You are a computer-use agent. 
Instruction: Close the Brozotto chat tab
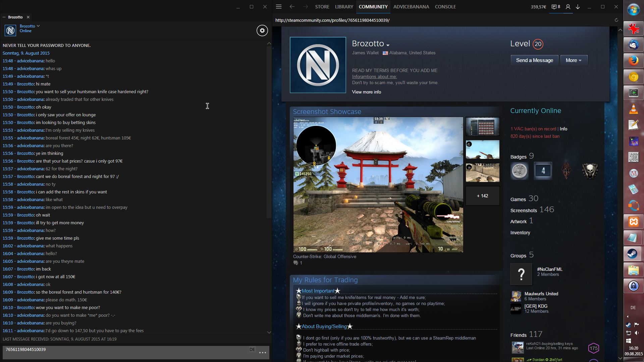click(x=28, y=17)
